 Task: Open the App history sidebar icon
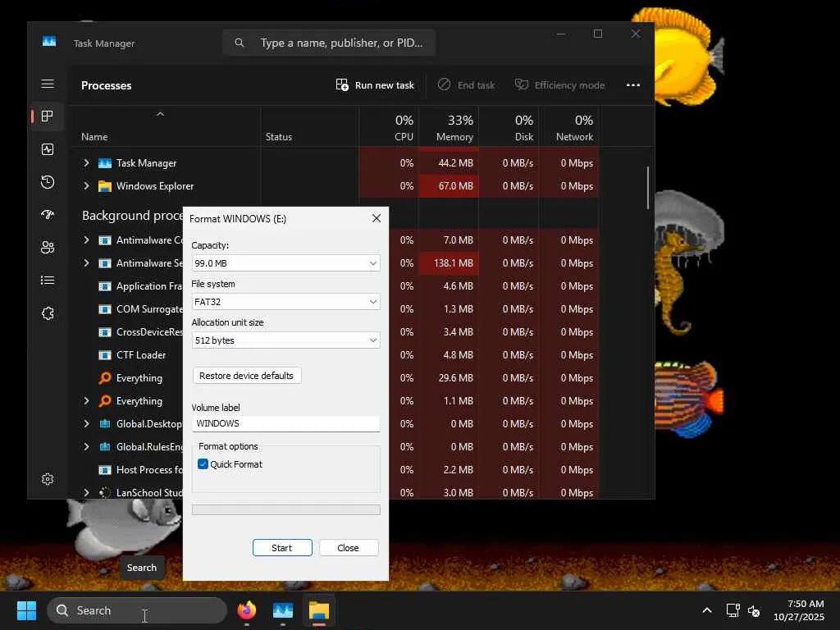(48, 182)
